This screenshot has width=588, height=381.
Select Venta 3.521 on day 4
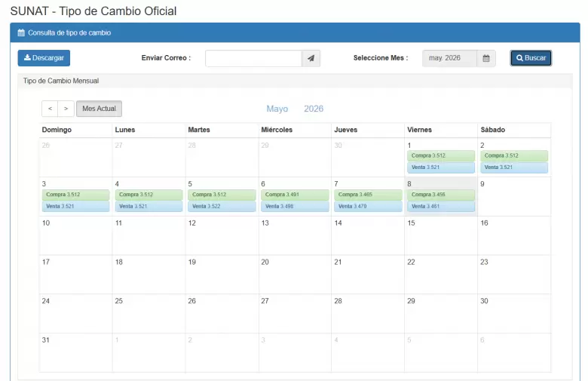pyautogui.click(x=149, y=206)
